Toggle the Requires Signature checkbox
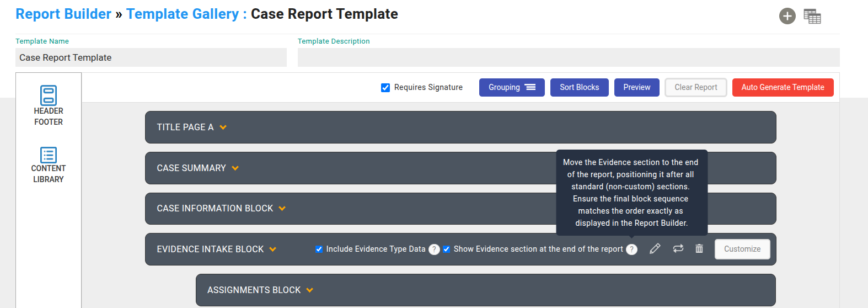Screen dimensions: 868x308 click(x=385, y=88)
